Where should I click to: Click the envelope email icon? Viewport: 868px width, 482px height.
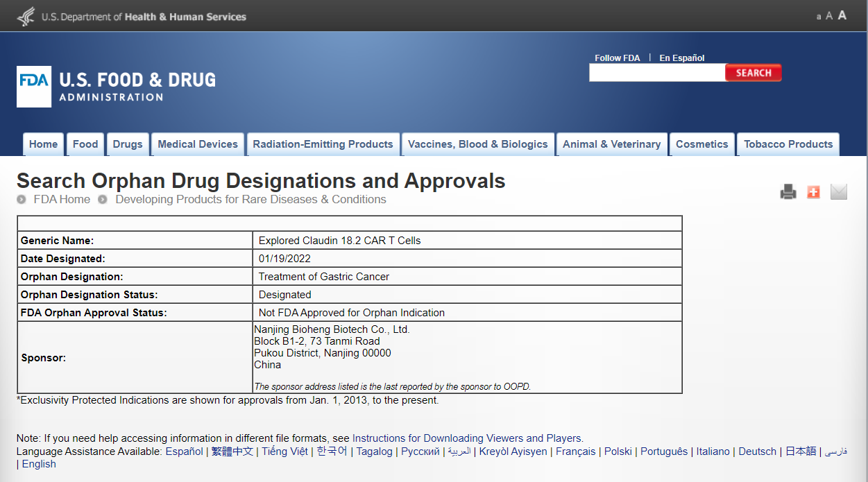pyautogui.click(x=838, y=192)
